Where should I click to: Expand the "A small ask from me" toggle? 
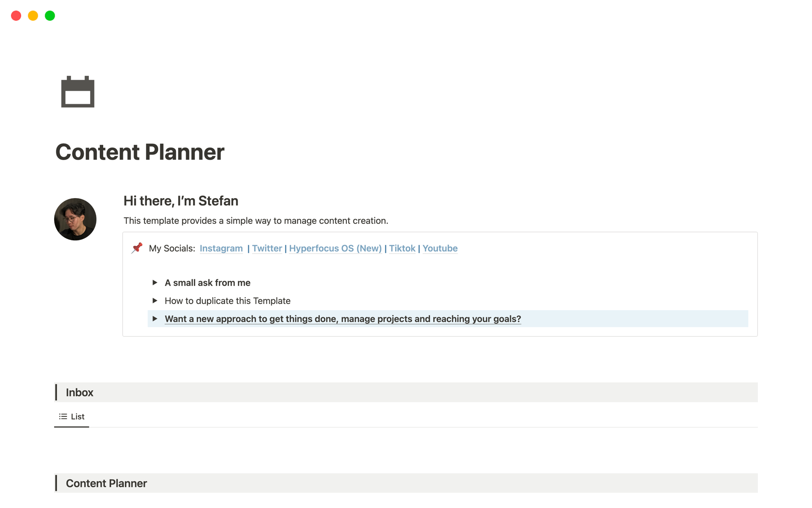pyautogui.click(x=155, y=283)
